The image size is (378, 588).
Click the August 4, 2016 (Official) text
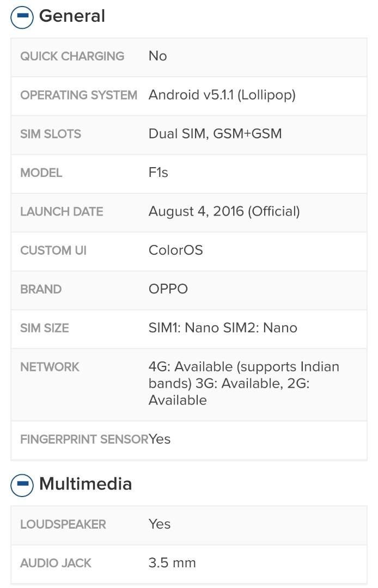[x=224, y=211]
